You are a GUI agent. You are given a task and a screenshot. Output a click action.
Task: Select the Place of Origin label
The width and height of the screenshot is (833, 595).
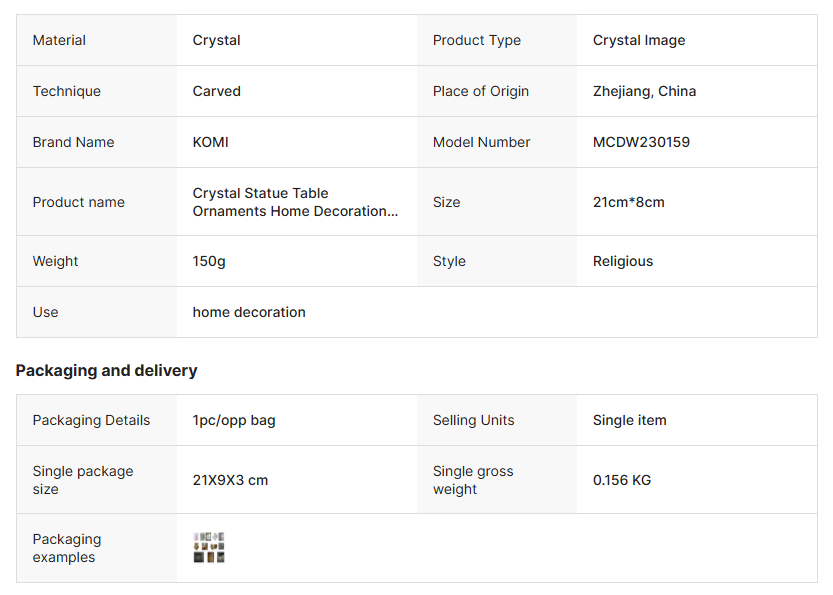(x=481, y=91)
